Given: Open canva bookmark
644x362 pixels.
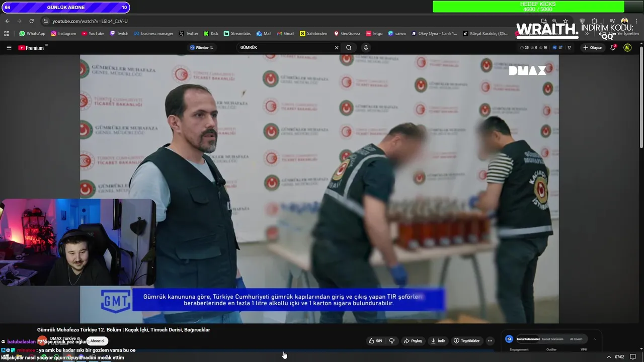Looking at the screenshot, I should click(397, 34).
